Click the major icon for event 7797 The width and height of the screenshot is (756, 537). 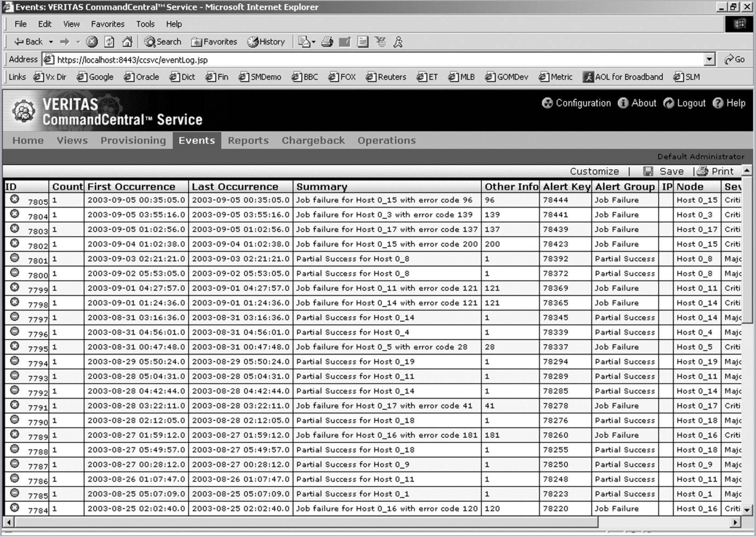tap(15, 317)
